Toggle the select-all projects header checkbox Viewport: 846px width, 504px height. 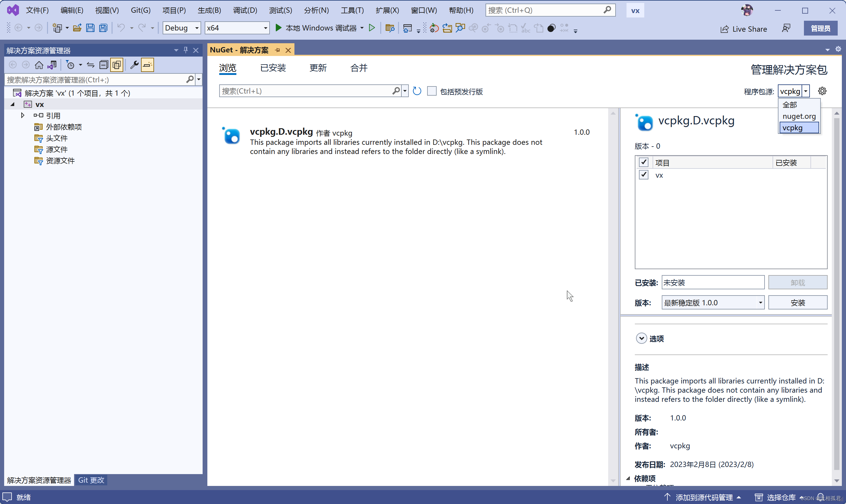pyautogui.click(x=643, y=162)
